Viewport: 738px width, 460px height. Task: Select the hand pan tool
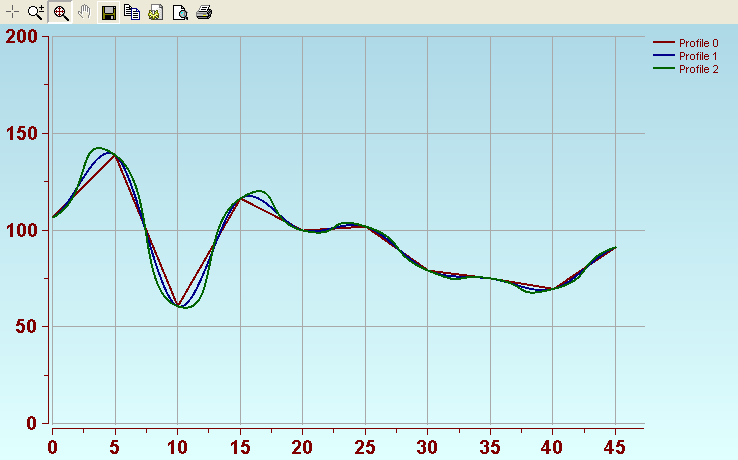pos(85,12)
